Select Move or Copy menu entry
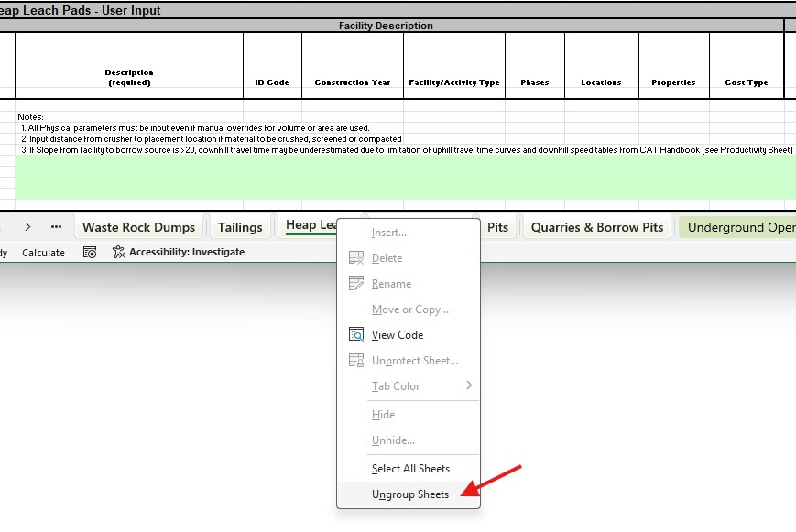The width and height of the screenshot is (796, 532). (x=410, y=309)
